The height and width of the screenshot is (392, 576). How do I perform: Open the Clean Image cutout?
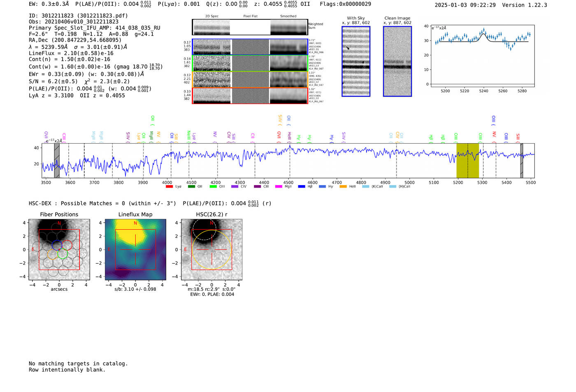[x=397, y=61]
